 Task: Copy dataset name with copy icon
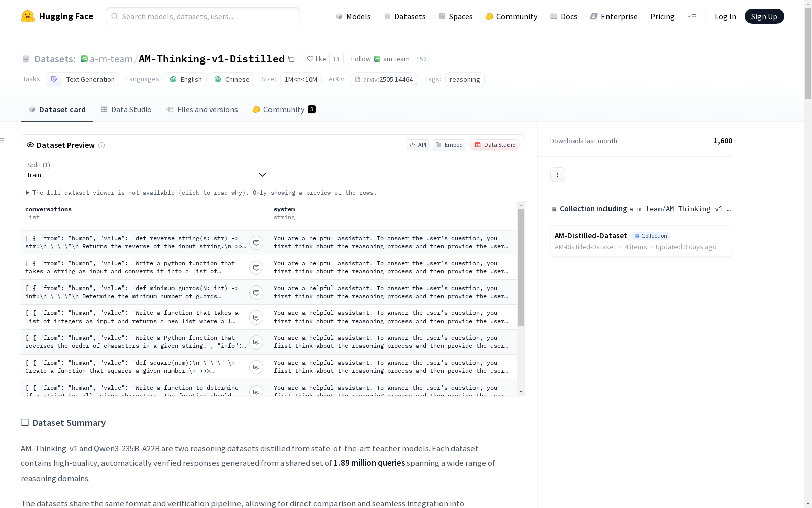click(291, 59)
